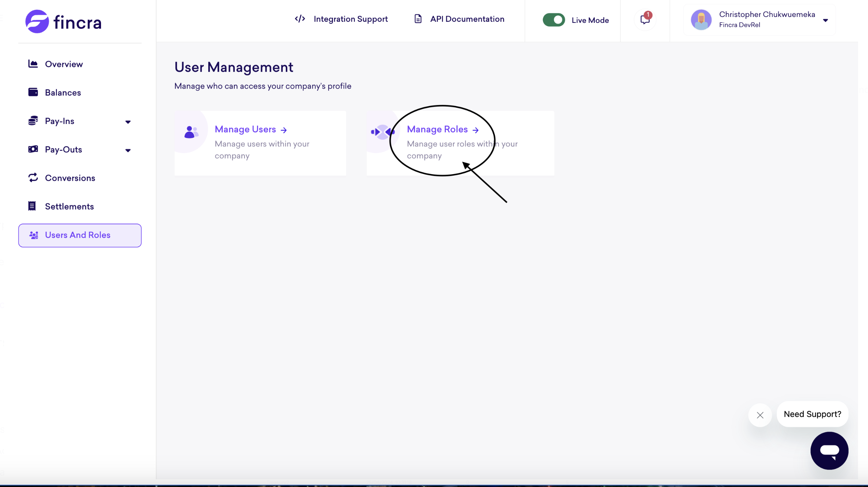
Task: Click the Overview chart icon
Action: coord(33,64)
